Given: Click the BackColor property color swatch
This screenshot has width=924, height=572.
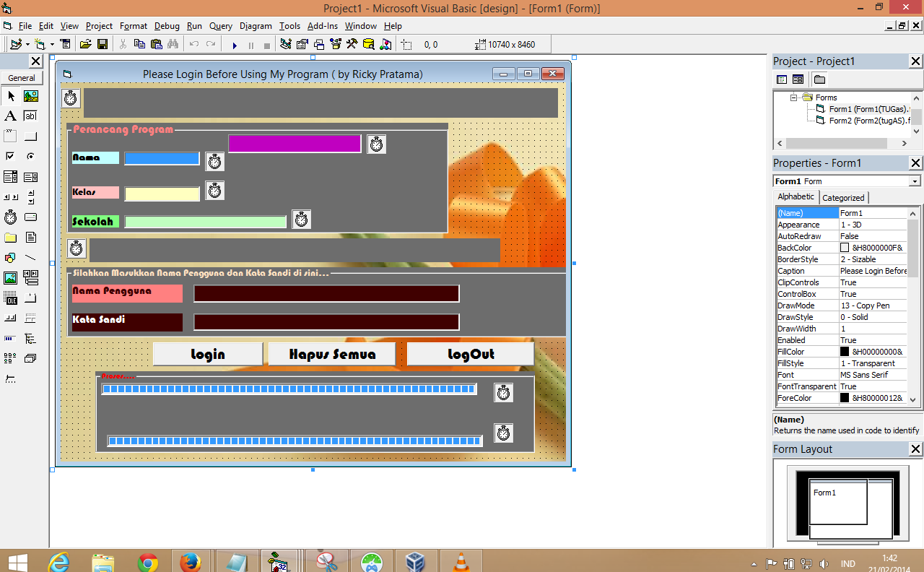Looking at the screenshot, I should pos(845,248).
